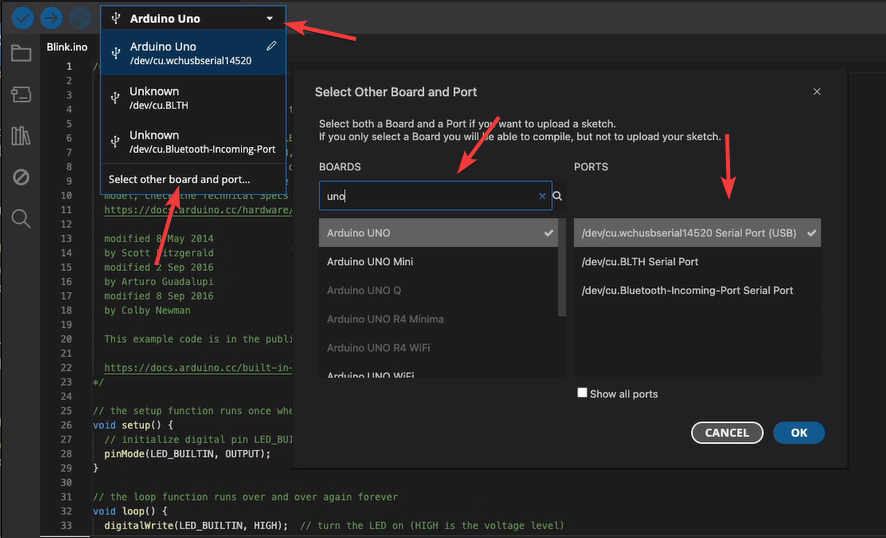Clear the board search with the x icon

[x=542, y=196]
